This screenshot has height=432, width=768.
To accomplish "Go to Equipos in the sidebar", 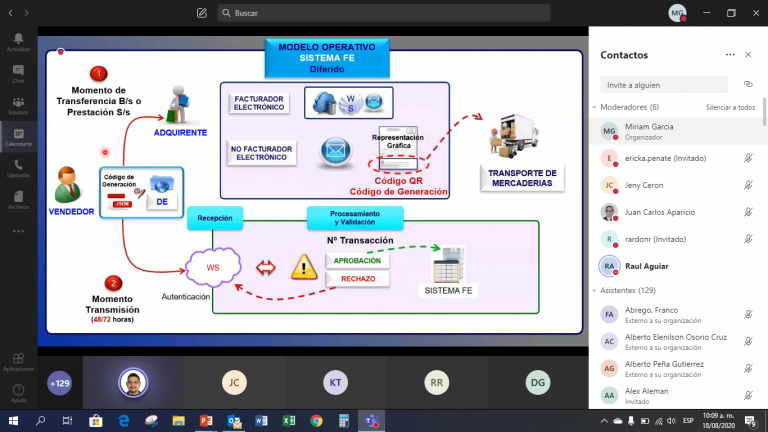I will [18, 104].
